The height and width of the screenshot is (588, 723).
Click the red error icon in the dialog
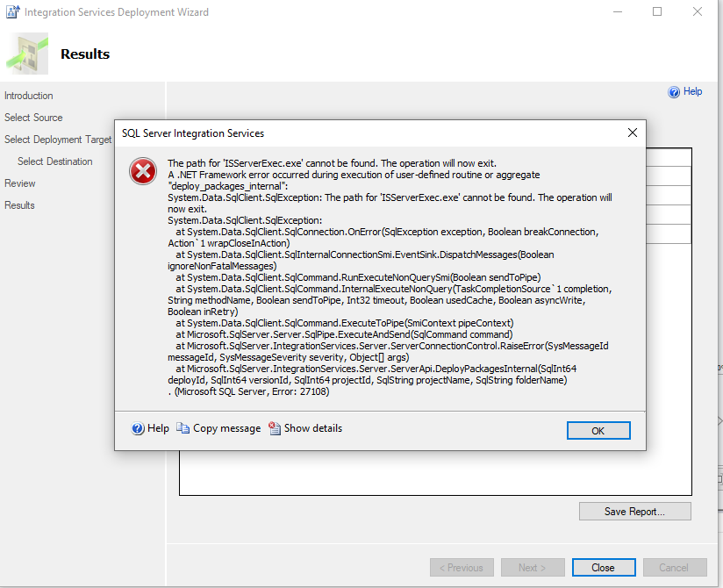click(142, 172)
